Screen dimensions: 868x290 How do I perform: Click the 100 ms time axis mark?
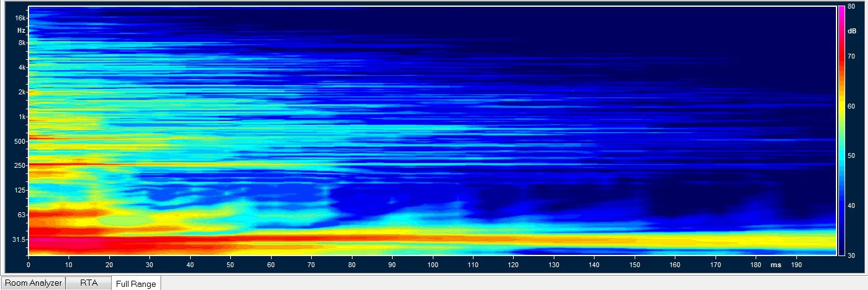433,265
